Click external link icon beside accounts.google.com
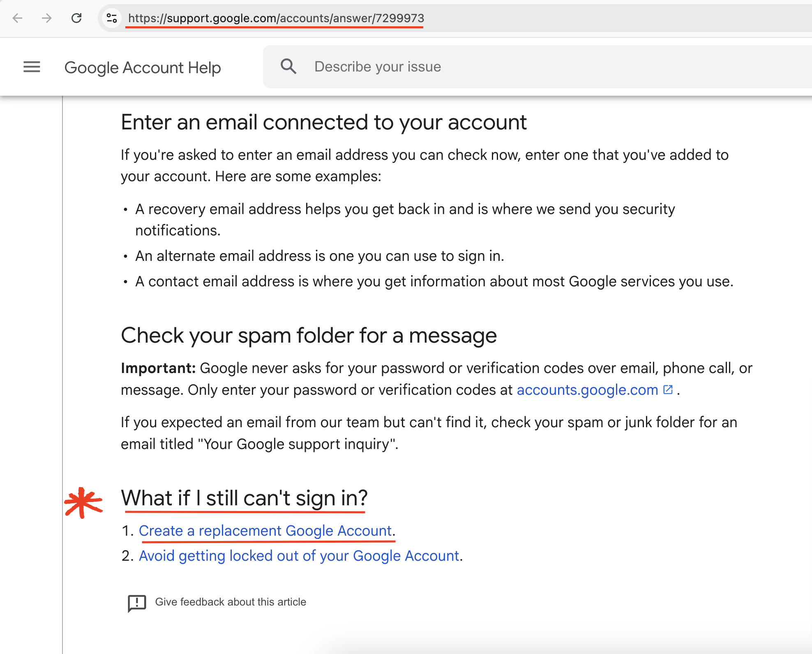Image resolution: width=812 pixels, height=654 pixels. pyautogui.click(x=668, y=389)
